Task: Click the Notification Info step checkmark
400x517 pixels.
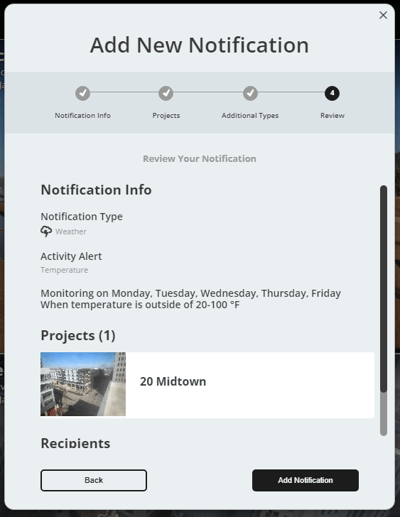Action: pyautogui.click(x=83, y=93)
